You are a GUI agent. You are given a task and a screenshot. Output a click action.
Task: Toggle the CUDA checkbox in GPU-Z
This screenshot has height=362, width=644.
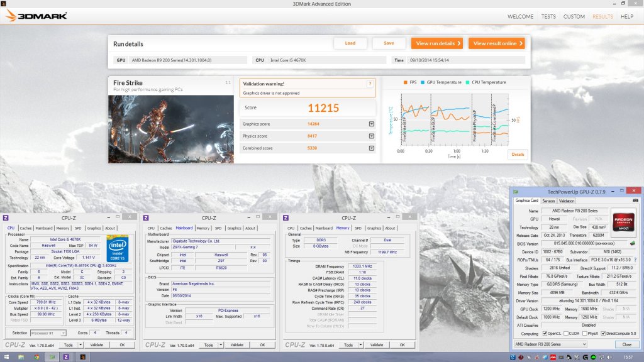point(566,333)
